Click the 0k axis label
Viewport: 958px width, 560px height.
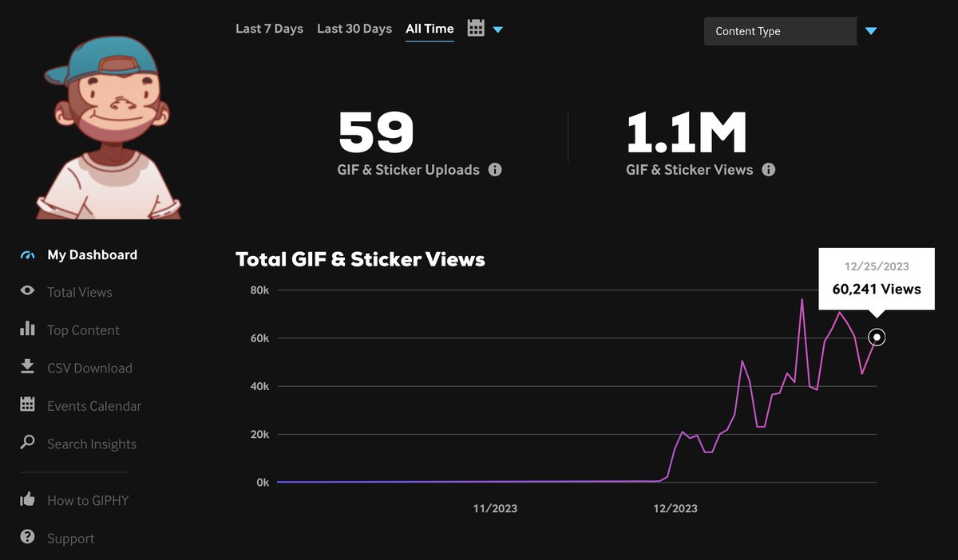[262, 483]
